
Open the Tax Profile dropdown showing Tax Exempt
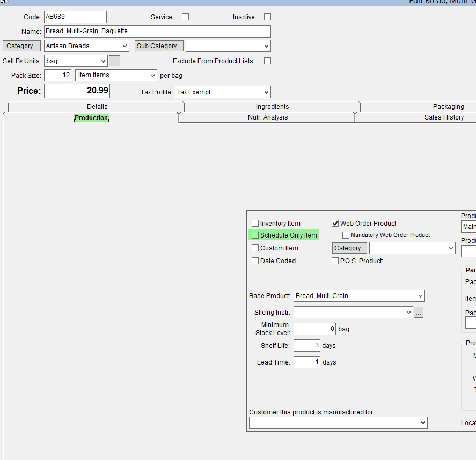(x=223, y=92)
